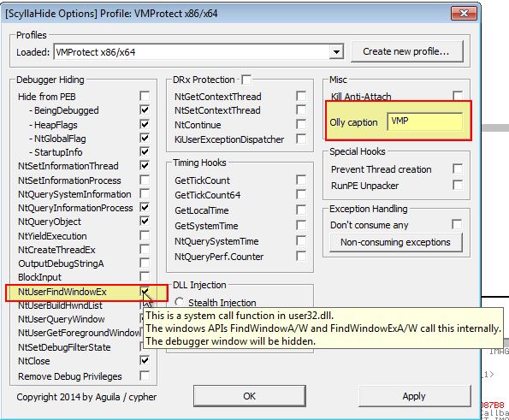Click the Olly caption text field

point(424,121)
